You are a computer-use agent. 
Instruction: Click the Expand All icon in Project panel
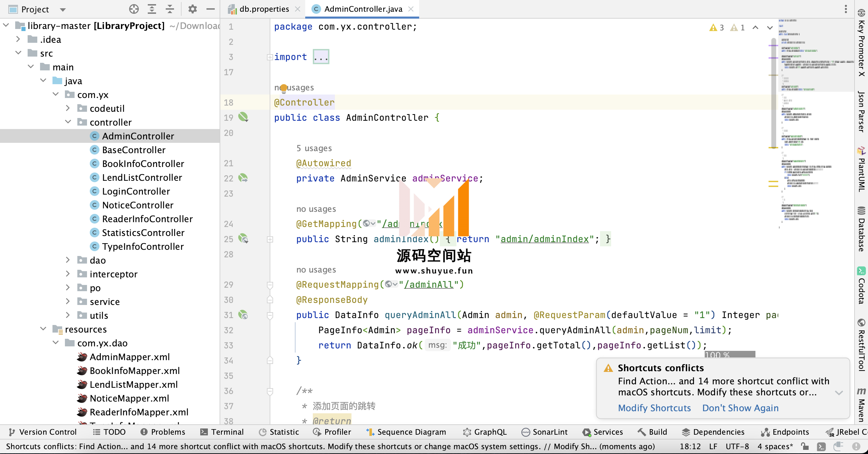pyautogui.click(x=152, y=9)
